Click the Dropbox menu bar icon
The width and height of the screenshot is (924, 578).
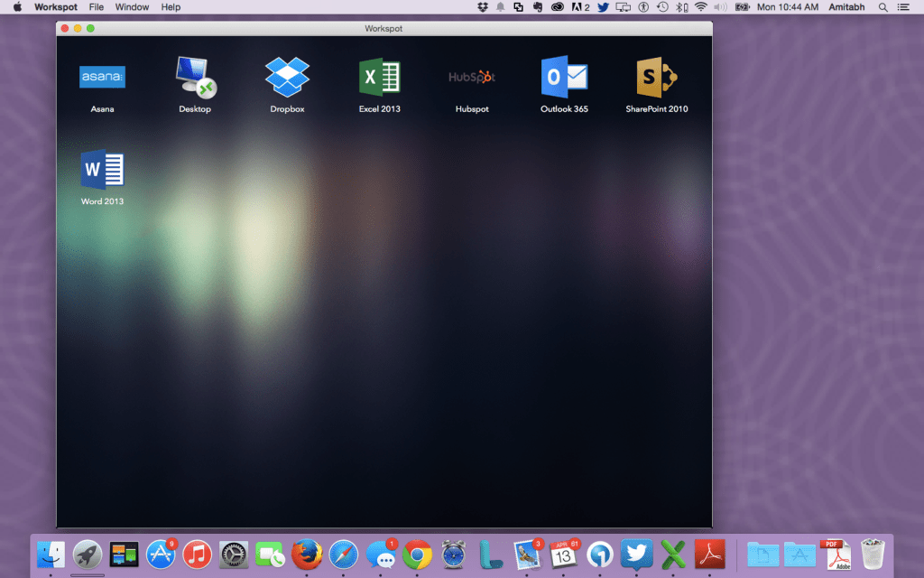pos(483,7)
